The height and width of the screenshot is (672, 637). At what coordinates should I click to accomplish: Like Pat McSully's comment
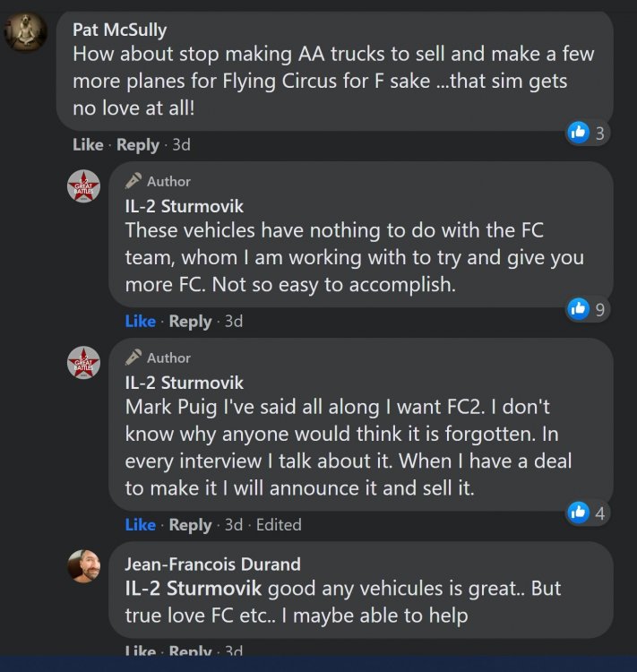click(x=88, y=145)
